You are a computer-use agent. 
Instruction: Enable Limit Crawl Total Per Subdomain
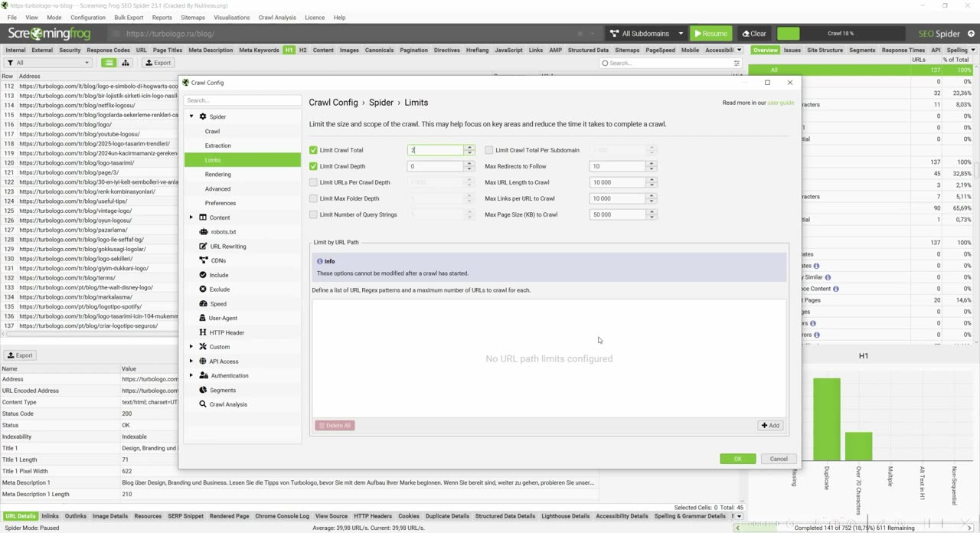(x=489, y=150)
